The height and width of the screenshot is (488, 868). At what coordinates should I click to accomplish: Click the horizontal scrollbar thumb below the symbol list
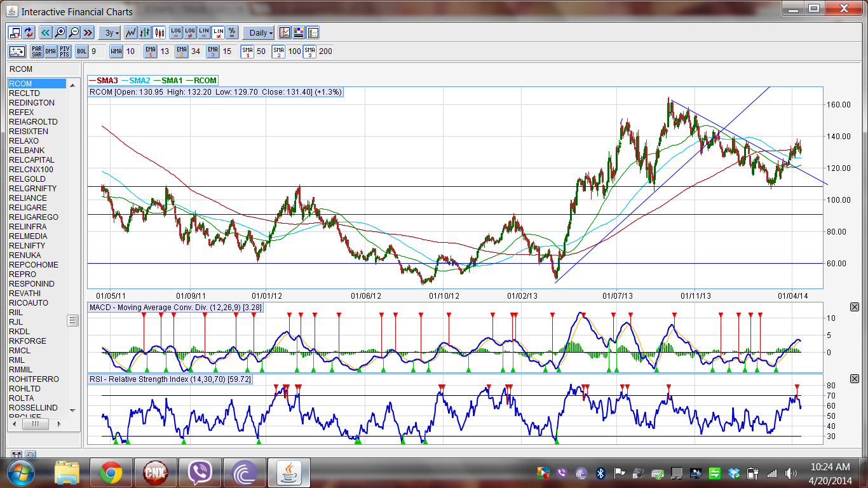[36, 424]
